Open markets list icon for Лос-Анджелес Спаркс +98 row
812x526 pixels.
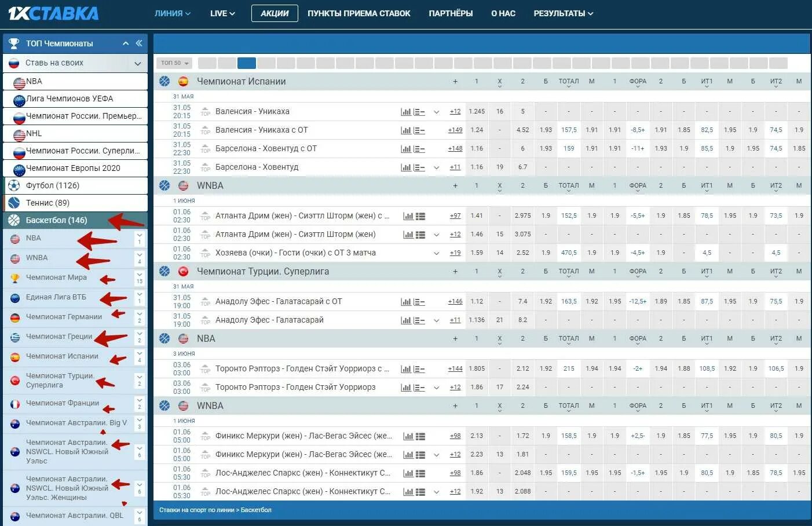click(420, 473)
